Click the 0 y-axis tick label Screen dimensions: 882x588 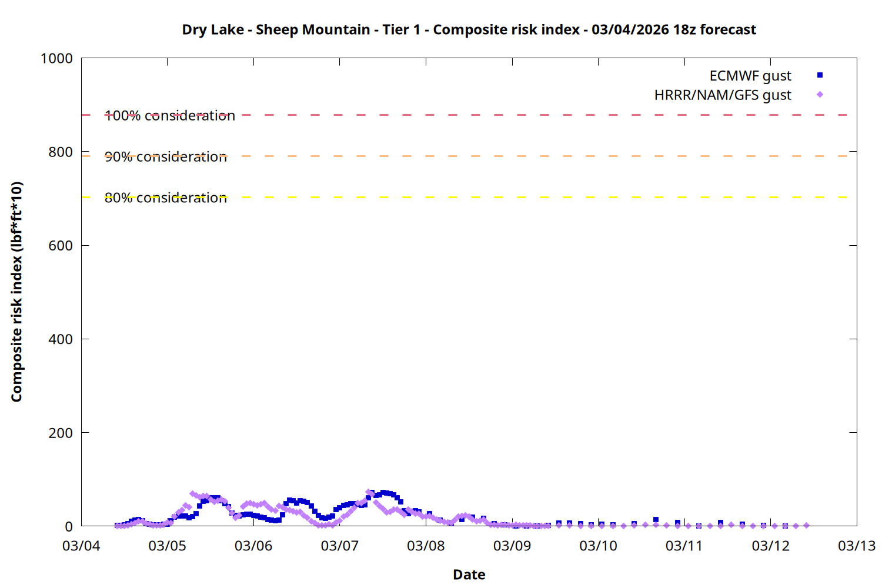click(x=69, y=527)
